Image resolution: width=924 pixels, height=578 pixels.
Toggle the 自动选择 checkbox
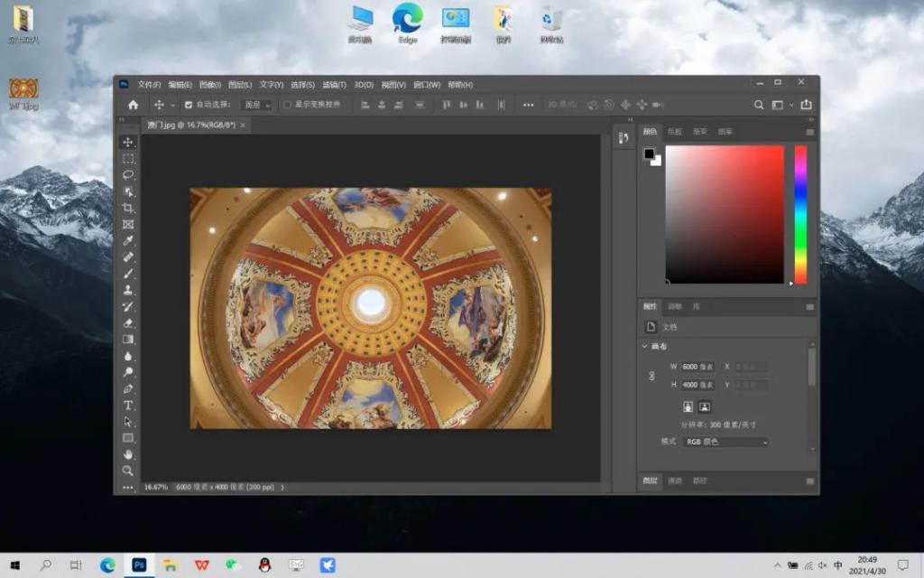[x=189, y=105]
